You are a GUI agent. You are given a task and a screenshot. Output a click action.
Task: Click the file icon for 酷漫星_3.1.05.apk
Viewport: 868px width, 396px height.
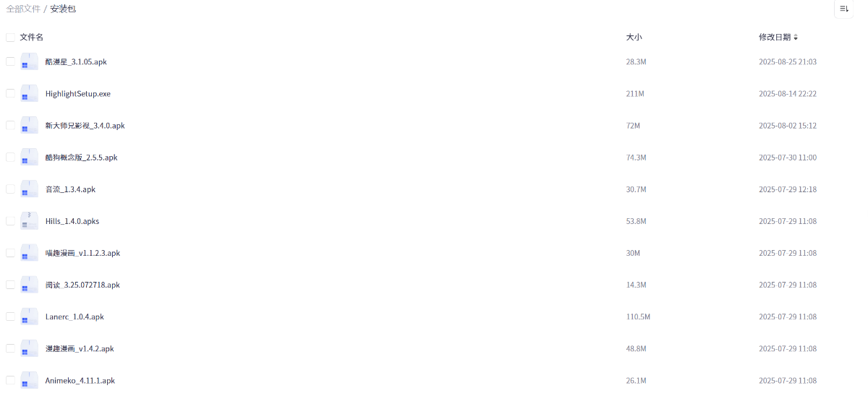click(29, 61)
